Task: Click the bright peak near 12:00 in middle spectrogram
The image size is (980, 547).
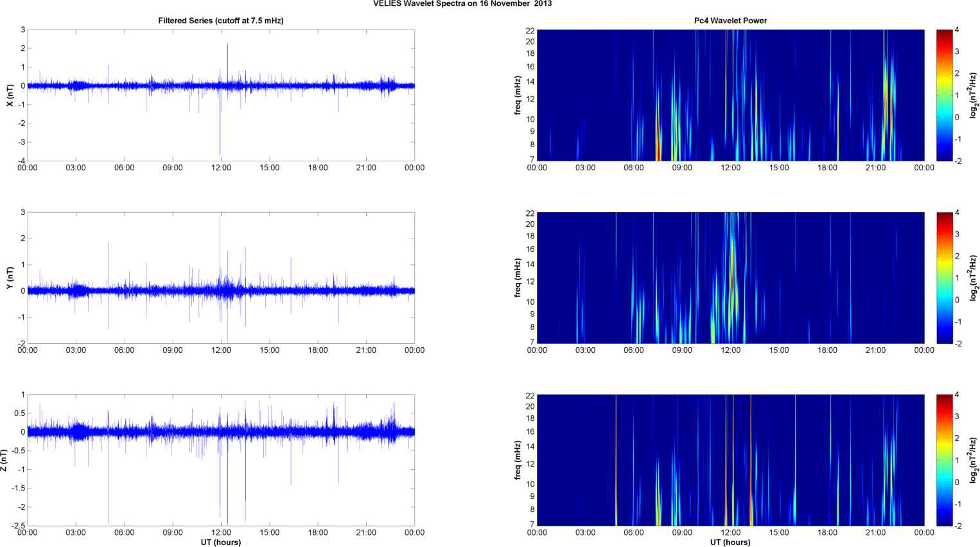Action: tap(731, 257)
